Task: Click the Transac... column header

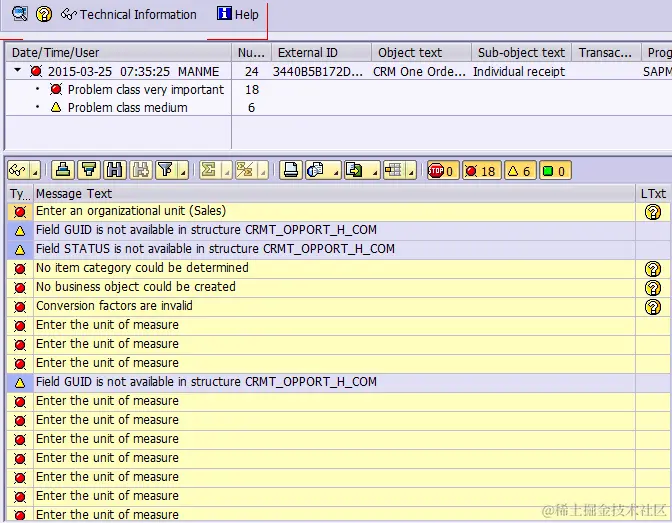Action: pyautogui.click(x=606, y=52)
